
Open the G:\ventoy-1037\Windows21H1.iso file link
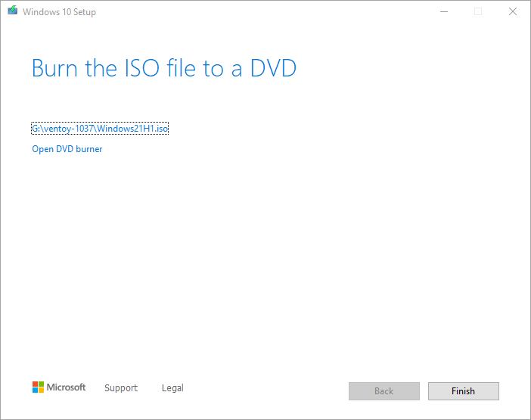[100, 129]
